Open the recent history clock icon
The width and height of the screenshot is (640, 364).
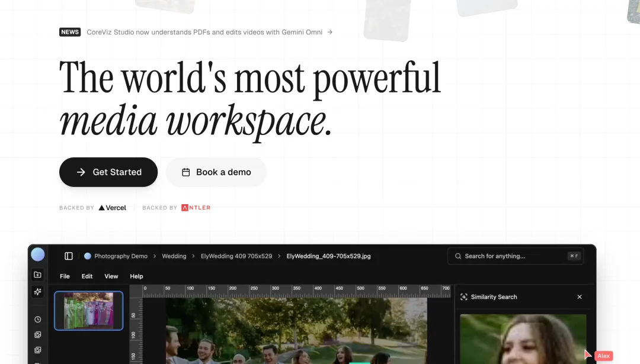point(37,320)
